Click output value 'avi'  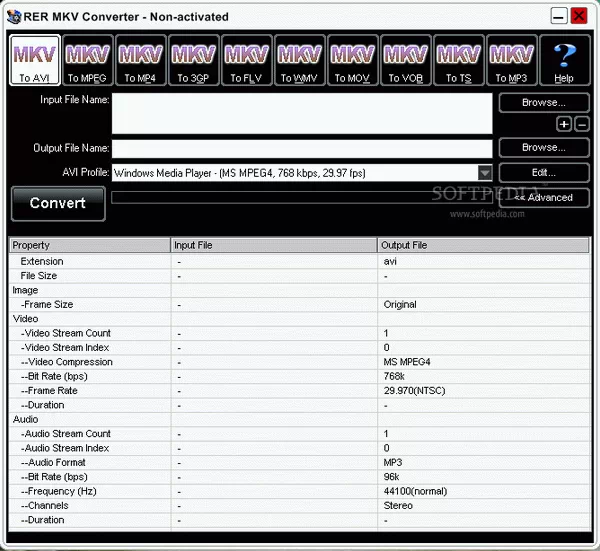(390, 262)
